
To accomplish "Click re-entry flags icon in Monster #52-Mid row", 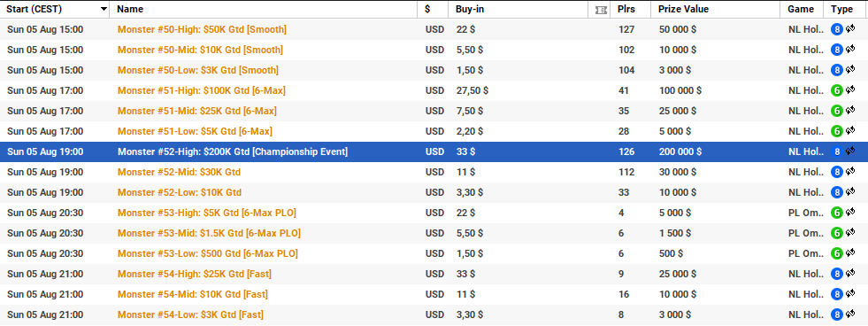I will tap(850, 171).
